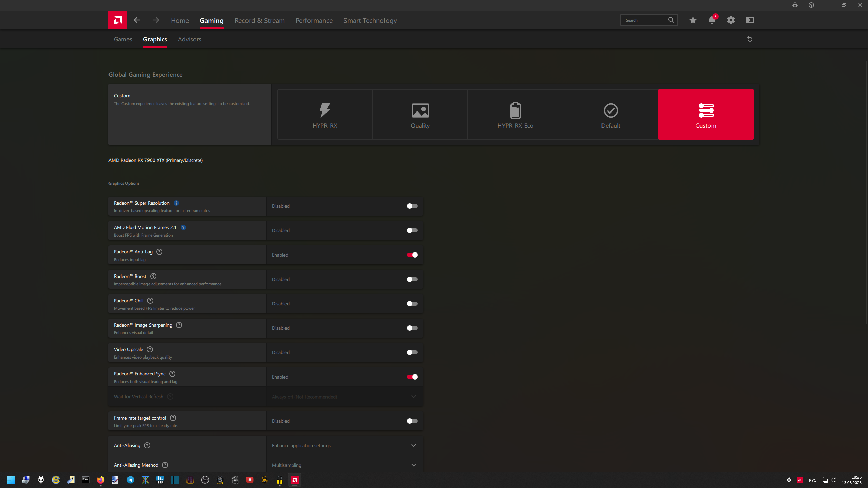This screenshot has height=488, width=868.
Task: Select the HYPR-RX profile
Action: [x=324, y=115]
